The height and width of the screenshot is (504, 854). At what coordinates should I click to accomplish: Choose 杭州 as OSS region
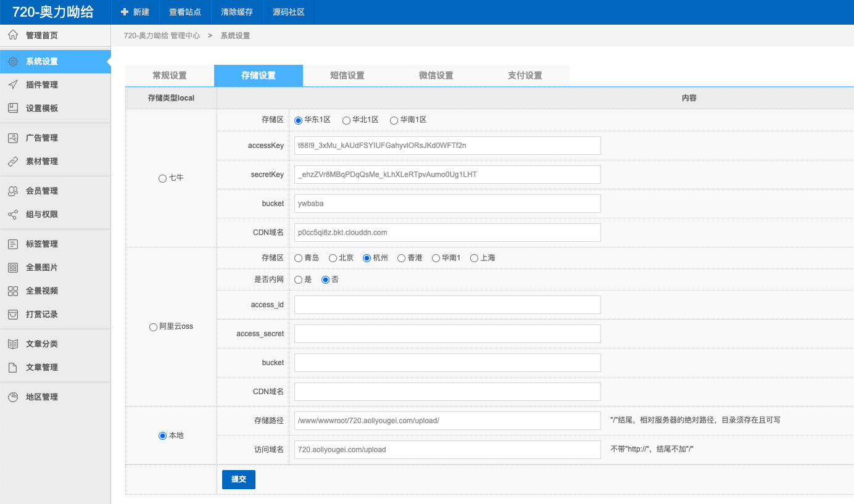tap(367, 258)
